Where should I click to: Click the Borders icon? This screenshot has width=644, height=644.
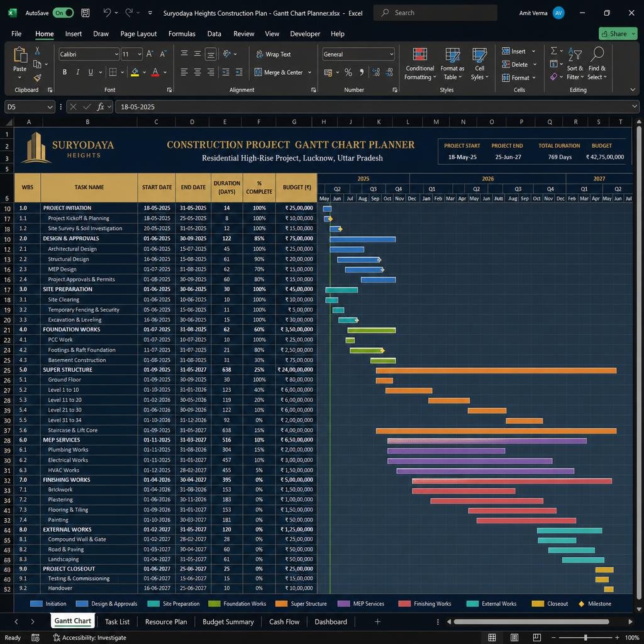[113, 72]
